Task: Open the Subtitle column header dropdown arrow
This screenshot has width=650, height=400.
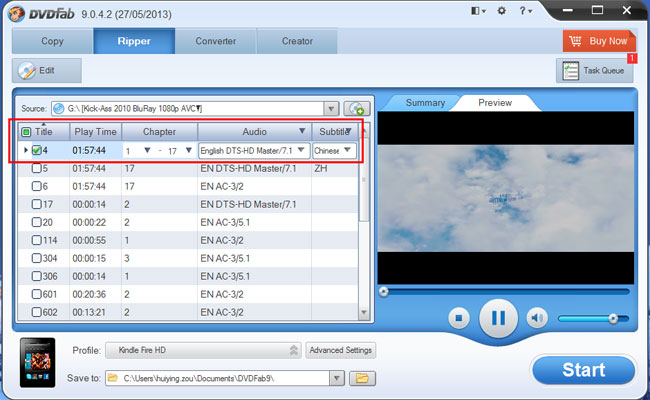Action: pos(349,131)
